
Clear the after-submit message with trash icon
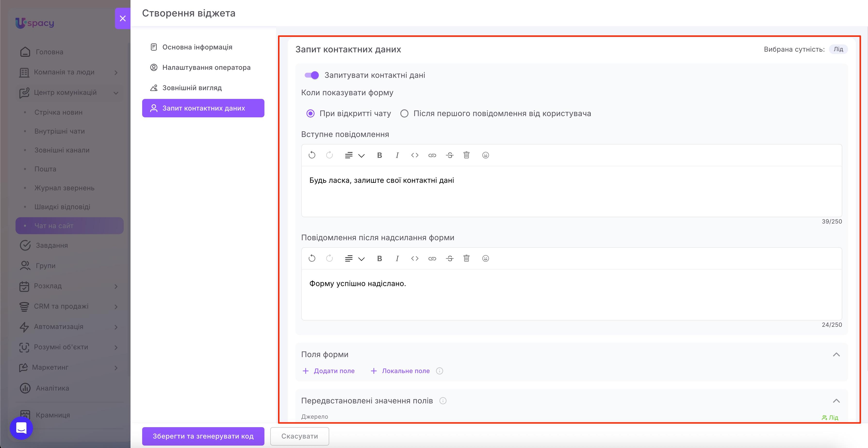[x=467, y=258]
